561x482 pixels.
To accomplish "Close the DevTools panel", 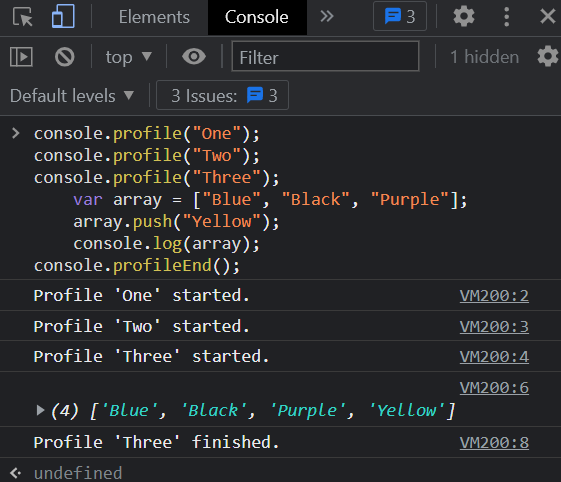I will 548,16.
